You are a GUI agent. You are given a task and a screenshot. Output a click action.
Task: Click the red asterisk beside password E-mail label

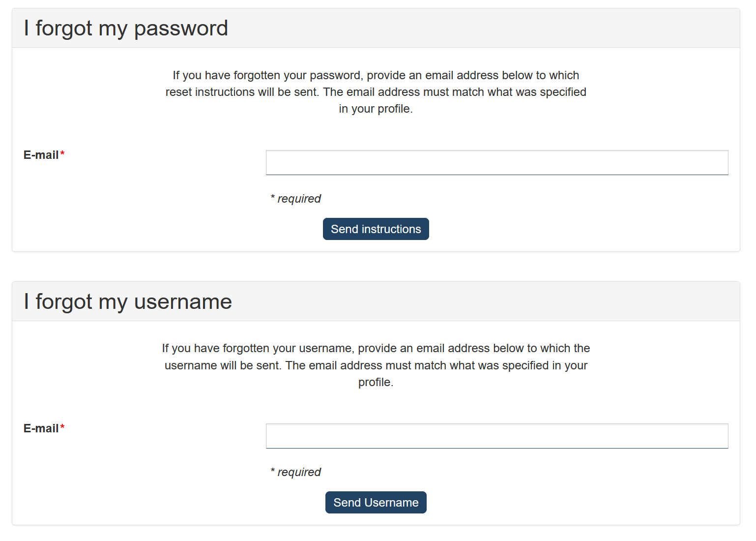point(62,154)
